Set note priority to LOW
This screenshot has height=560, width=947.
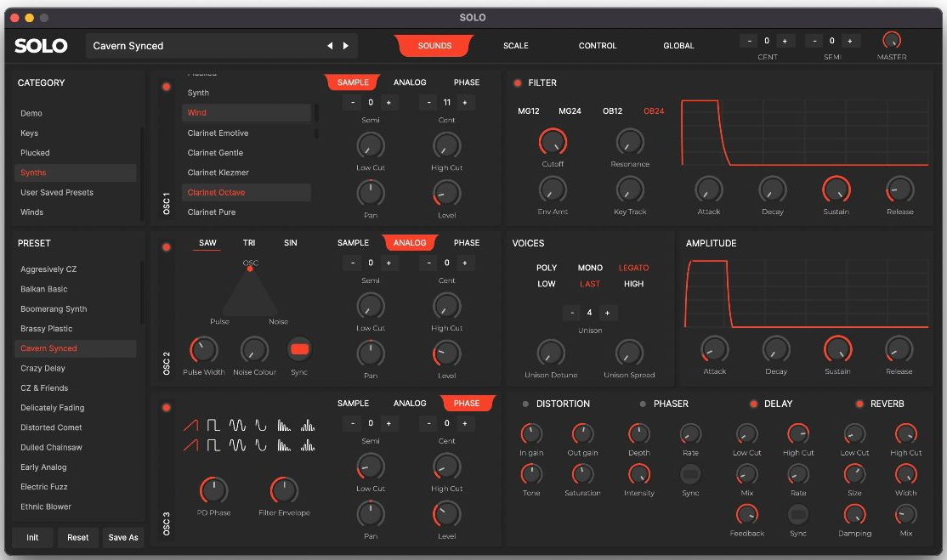coord(547,284)
